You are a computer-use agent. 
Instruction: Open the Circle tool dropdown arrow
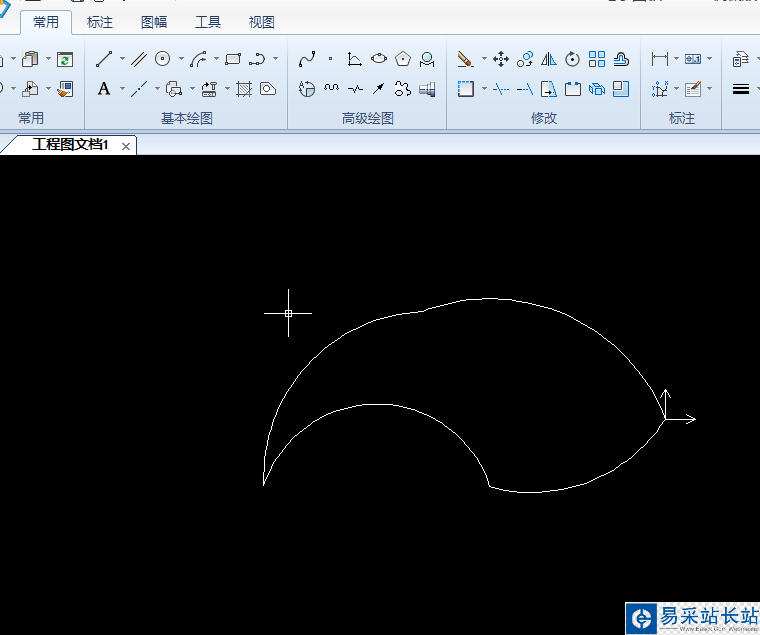tap(181, 59)
